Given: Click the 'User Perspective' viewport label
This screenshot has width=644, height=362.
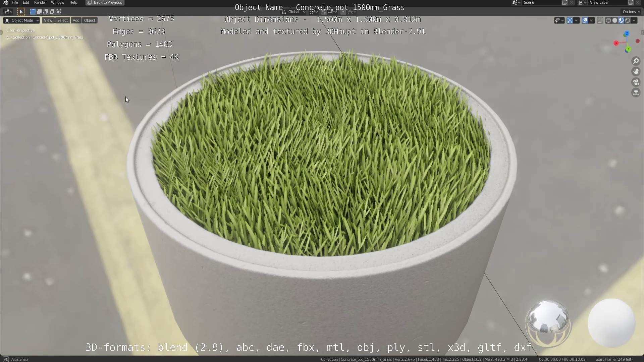Looking at the screenshot, I should point(21,30).
